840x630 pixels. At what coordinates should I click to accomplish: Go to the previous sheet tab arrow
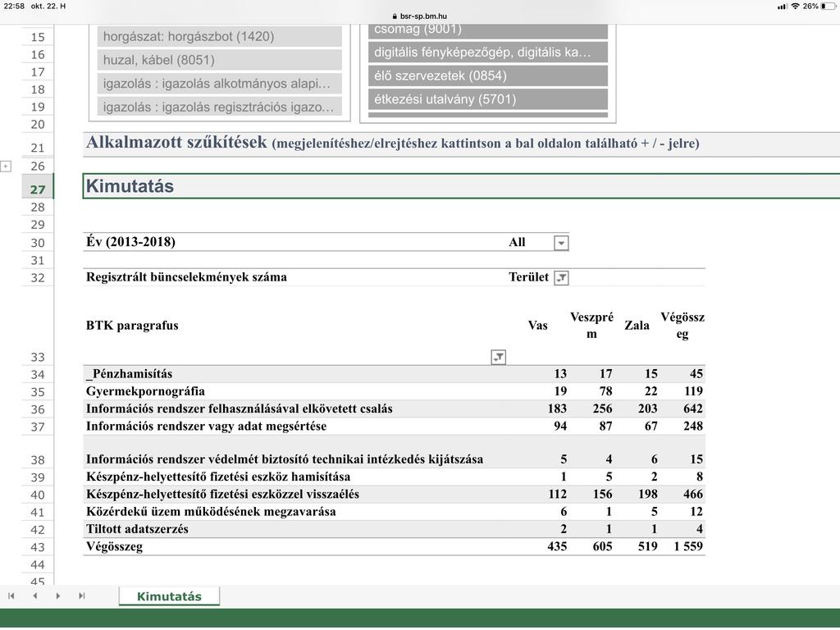click(34, 596)
